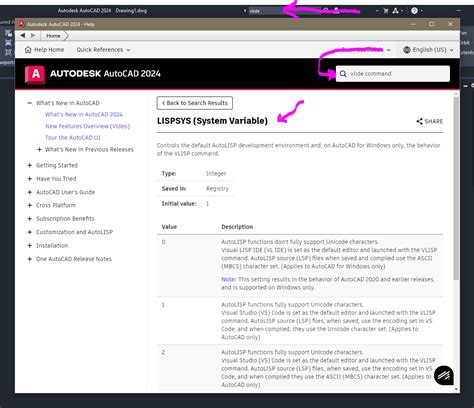Click the 'Description' column header

[237, 227]
